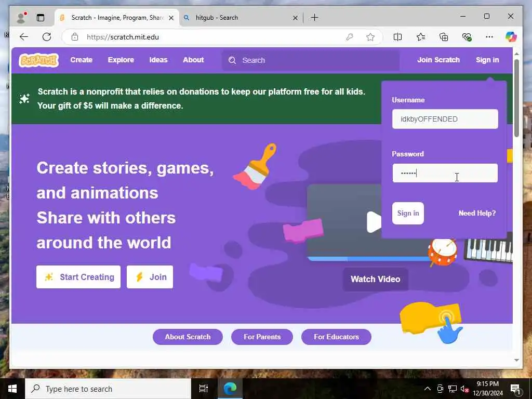Close the Scratch tab
Screen dimensions: 532x399
pos(171,18)
